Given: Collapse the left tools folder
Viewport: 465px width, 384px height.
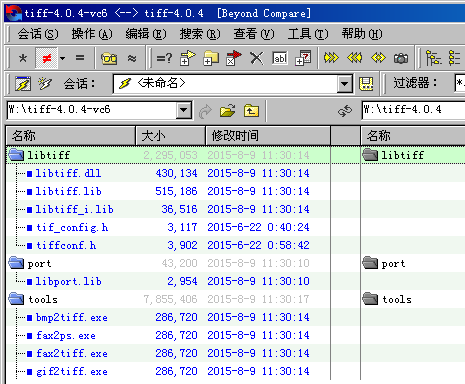Looking at the screenshot, I should (x=16, y=299).
